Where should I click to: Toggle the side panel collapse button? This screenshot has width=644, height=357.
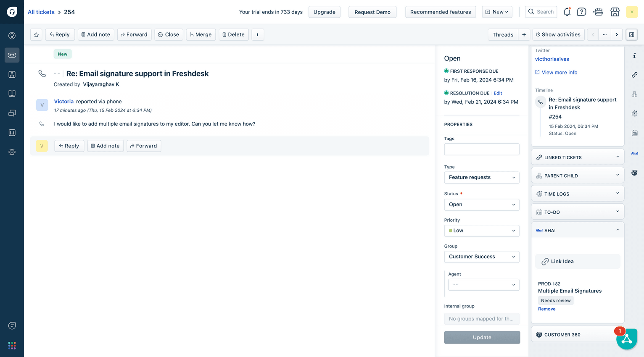(631, 34)
